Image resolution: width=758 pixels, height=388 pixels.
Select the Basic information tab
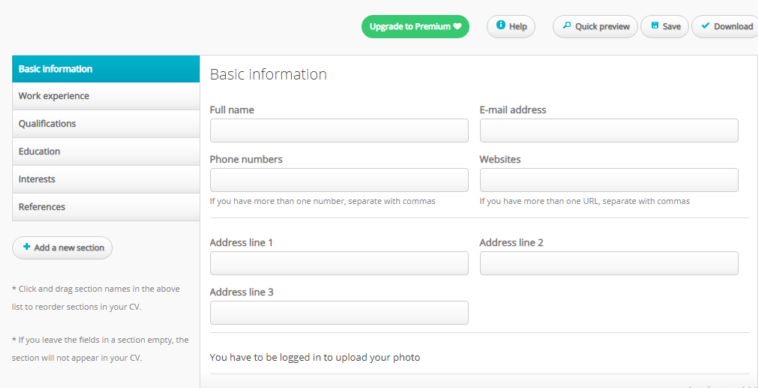(x=106, y=69)
